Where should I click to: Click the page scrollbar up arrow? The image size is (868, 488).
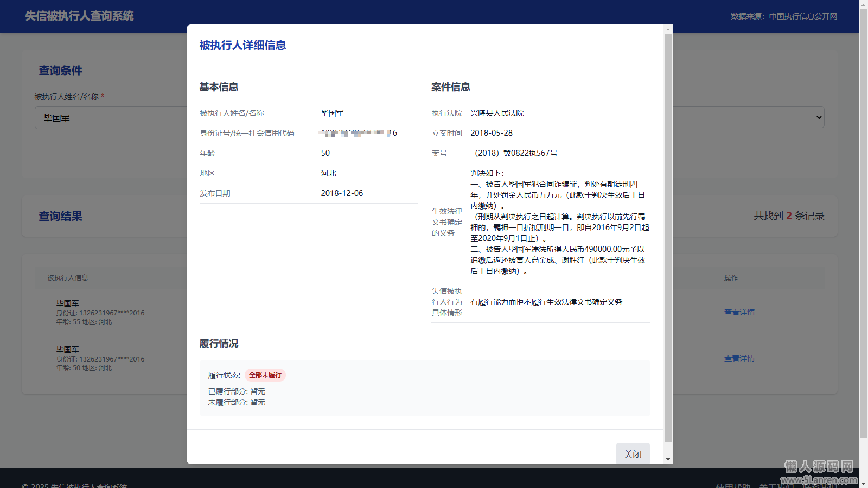click(x=863, y=4)
